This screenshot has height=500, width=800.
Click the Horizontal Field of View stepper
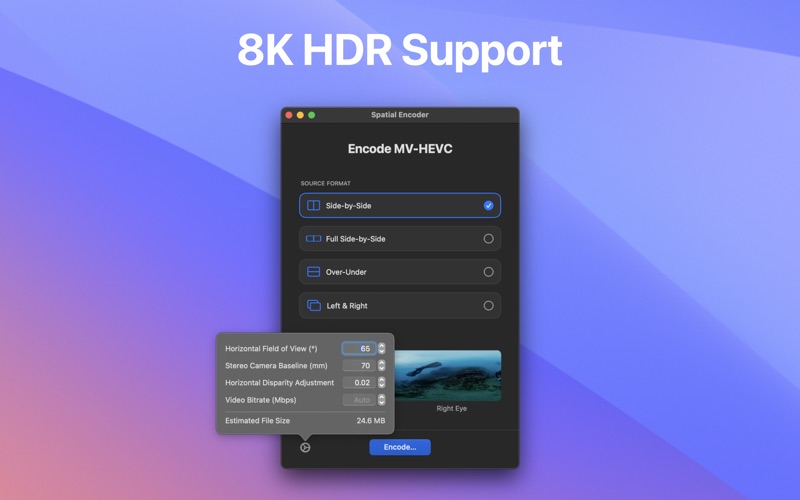[382, 348]
